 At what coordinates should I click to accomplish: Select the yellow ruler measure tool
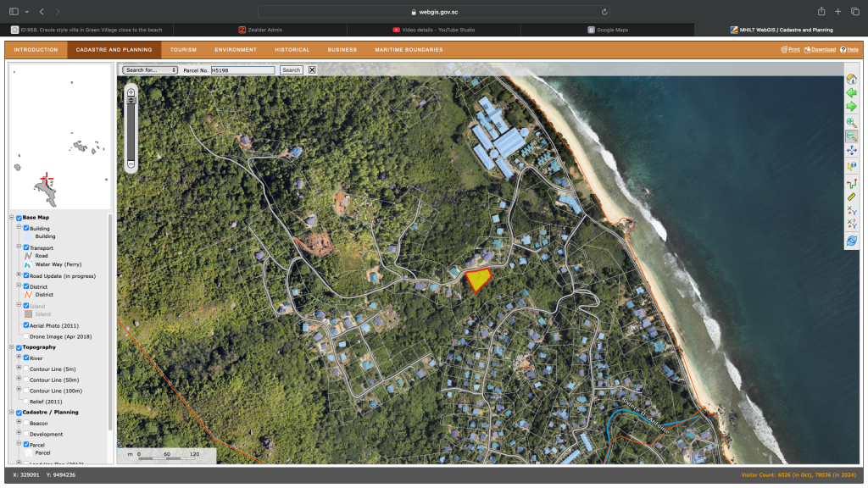(x=851, y=196)
